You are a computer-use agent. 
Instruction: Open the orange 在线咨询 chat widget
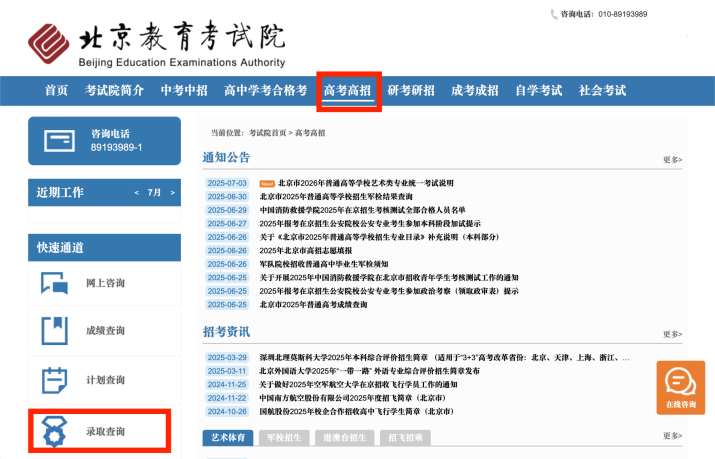tap(681, 388)
